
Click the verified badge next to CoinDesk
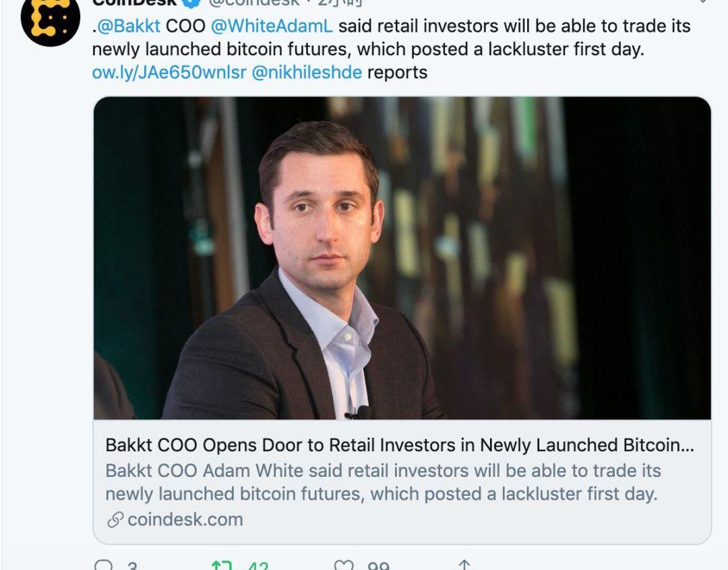click(x=193, y=3)
